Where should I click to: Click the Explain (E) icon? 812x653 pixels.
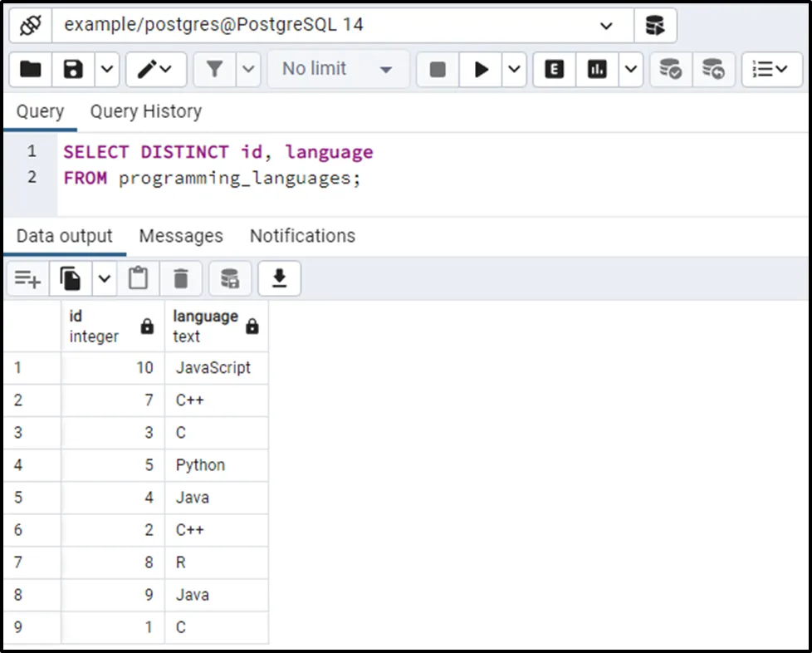pyautogui.click(x=554, y=69)
